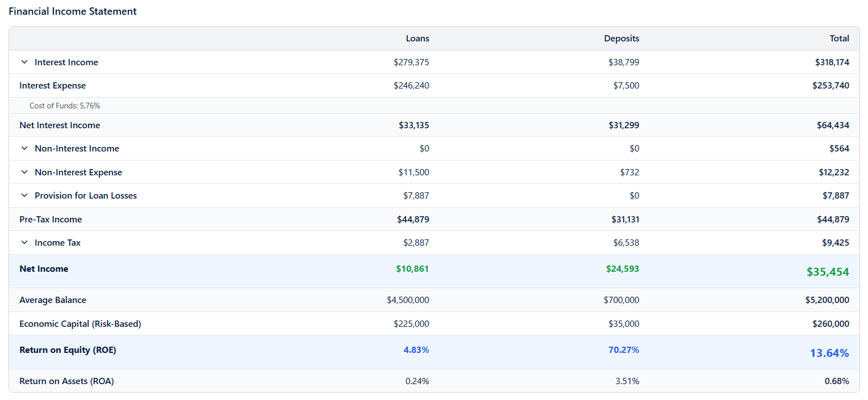Click the Pre-Tax Income label

(51, 220)
